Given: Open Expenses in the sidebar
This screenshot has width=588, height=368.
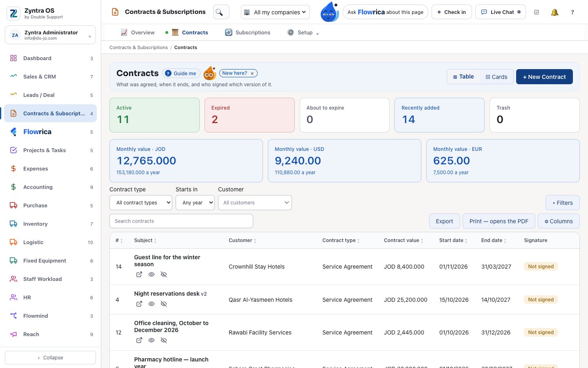Looking at the screenshot, I should pos(51,168).
